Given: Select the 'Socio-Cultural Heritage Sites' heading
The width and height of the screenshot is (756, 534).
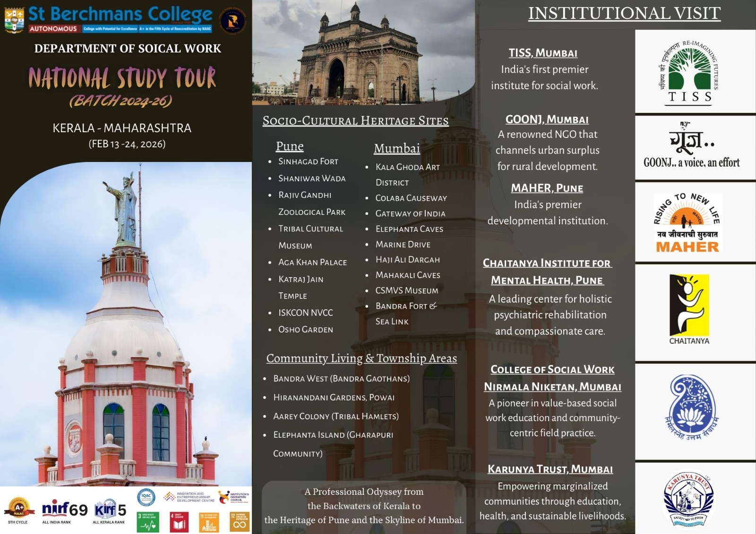Looking at the screenshot, I should (x=355, y=121).
